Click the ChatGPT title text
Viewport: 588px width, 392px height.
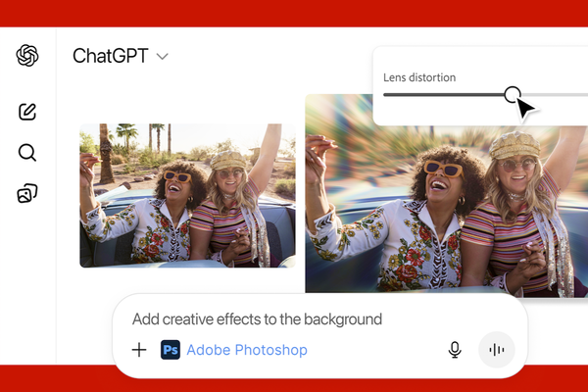point(111,56)
